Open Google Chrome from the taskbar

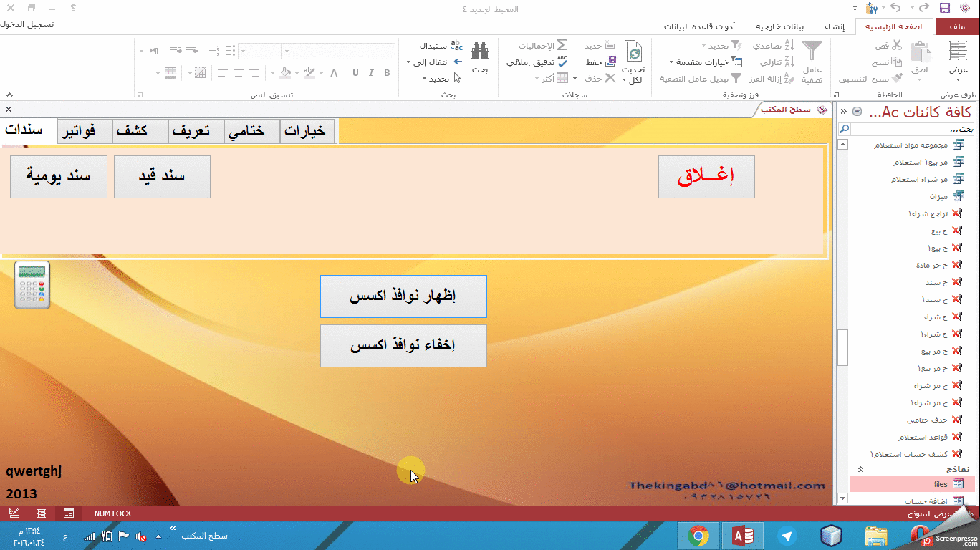pos(698,536)
